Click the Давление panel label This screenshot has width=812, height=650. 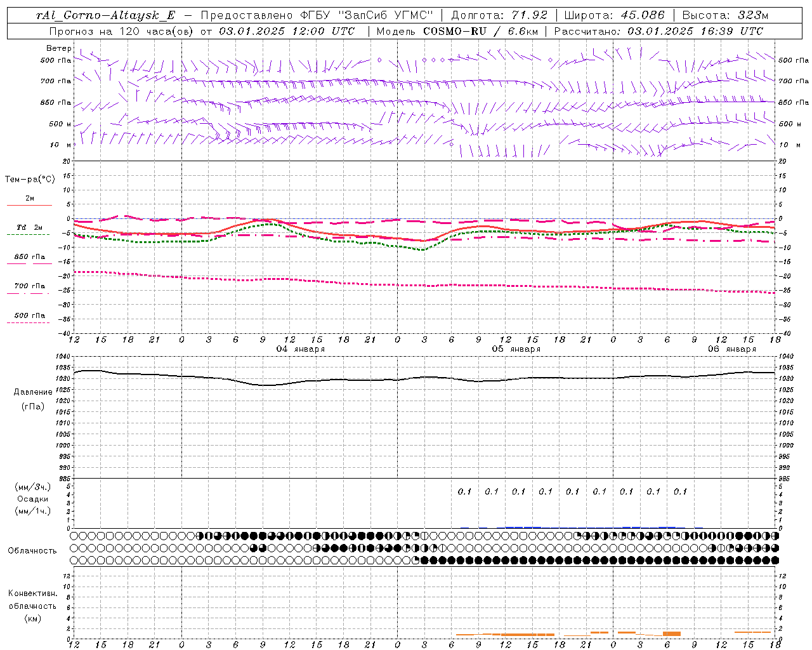tap(33, 392)
